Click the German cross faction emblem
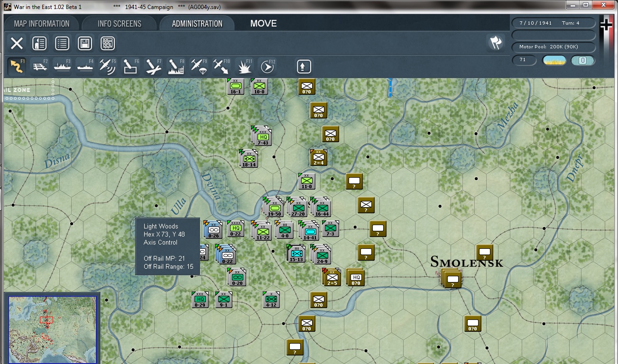This screenshot has height=364, width=618. (x=606, y=25)
